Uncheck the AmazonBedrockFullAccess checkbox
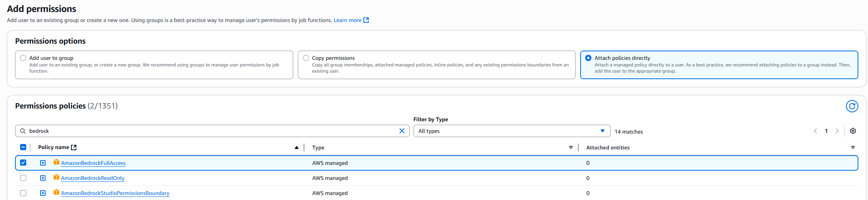Screen dimensions: 868x200 (23, 163)
